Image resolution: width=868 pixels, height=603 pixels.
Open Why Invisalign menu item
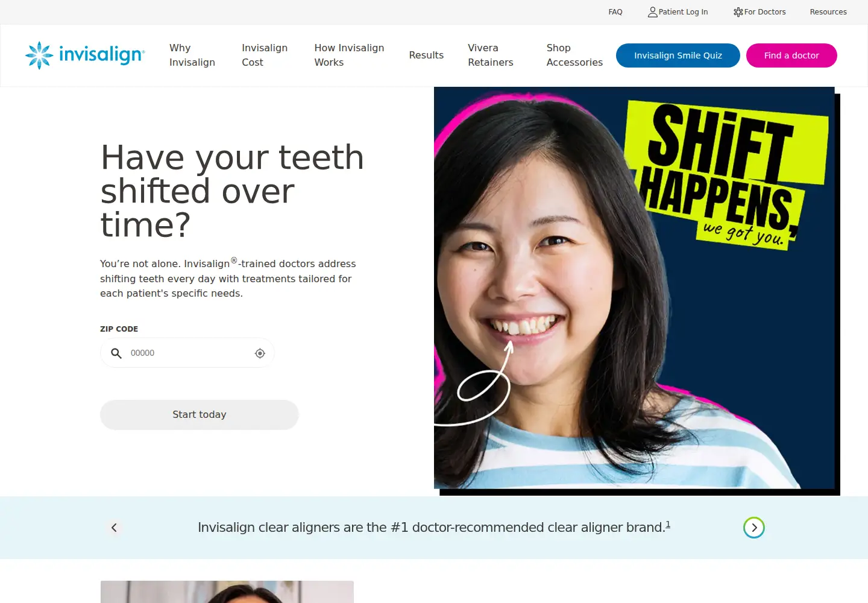pos(192,55)
